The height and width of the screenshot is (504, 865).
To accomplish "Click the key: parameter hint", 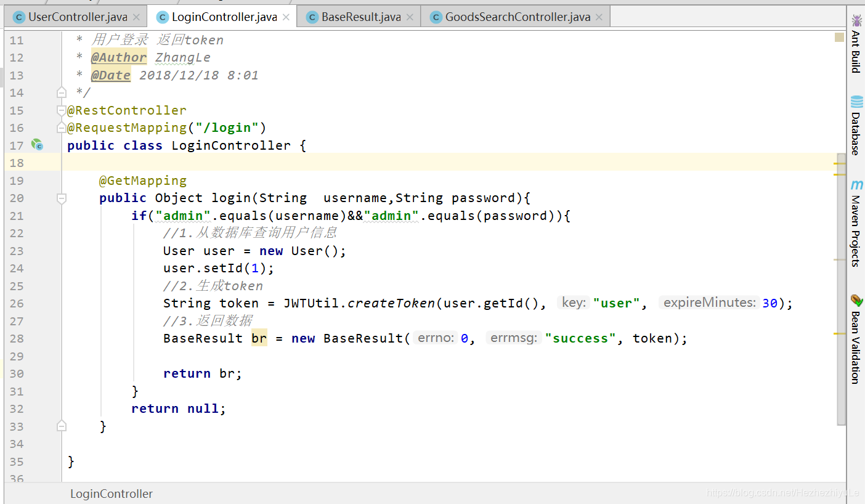I will (574, 303).
